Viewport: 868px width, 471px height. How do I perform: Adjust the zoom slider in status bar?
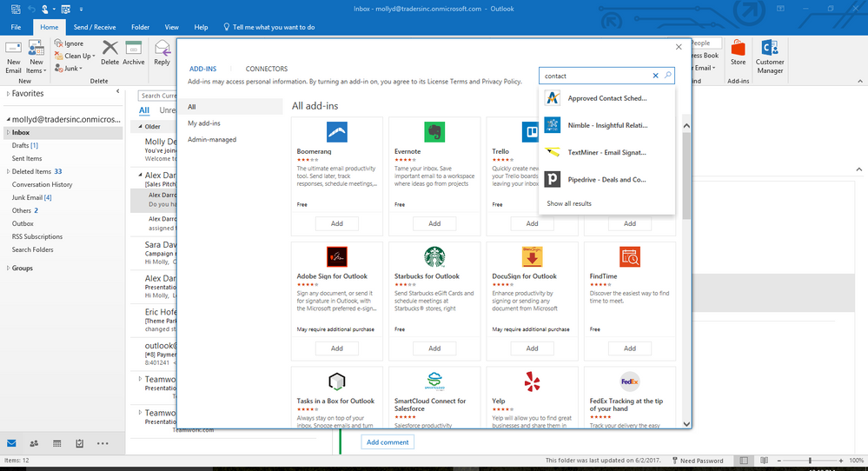click(x=810, y=461)
